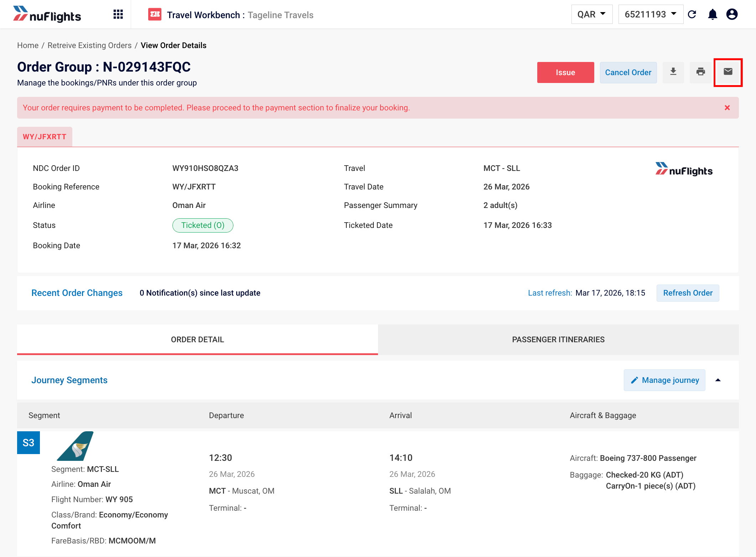This screenshot has width=756, height=557.
Task: Click departure time 12:30
Action: click(221, 458)
